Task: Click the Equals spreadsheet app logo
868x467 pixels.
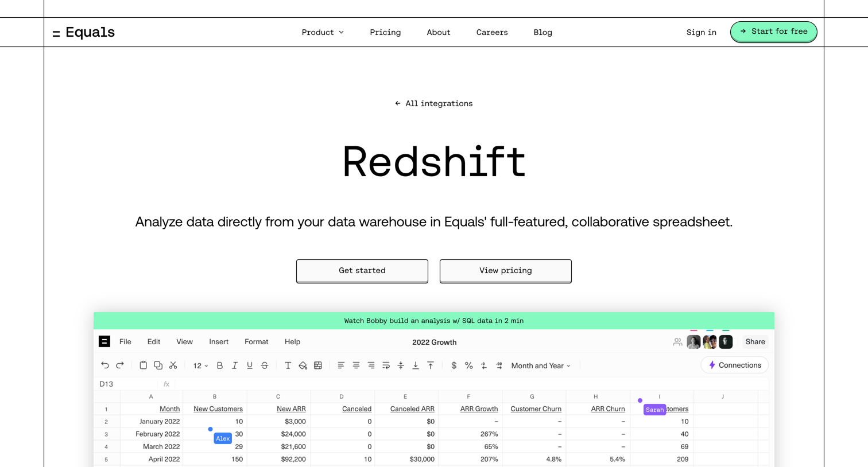Action: (104, 341)
